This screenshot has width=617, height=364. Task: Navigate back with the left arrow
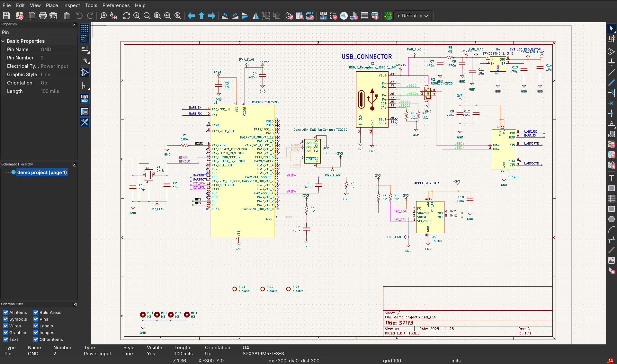(191, 16)
